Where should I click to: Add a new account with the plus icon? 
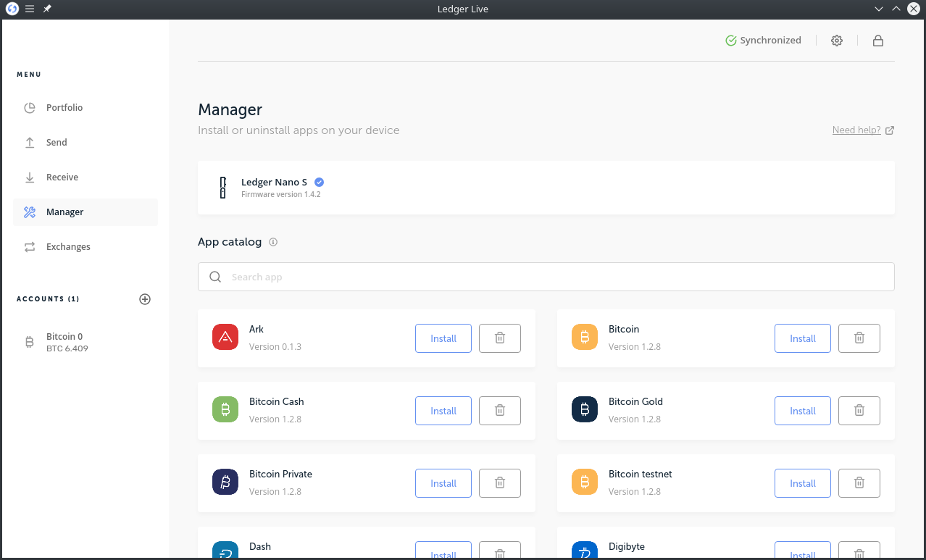click(145, 299)
